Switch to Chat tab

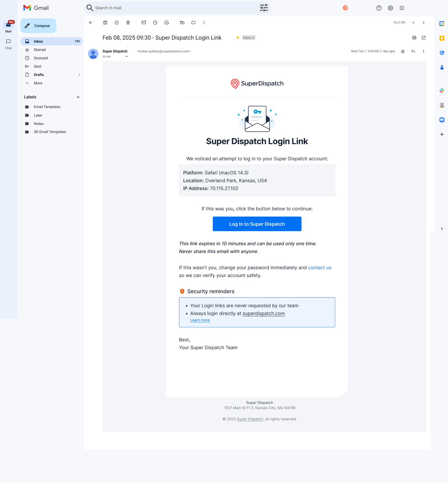[8, 44]
